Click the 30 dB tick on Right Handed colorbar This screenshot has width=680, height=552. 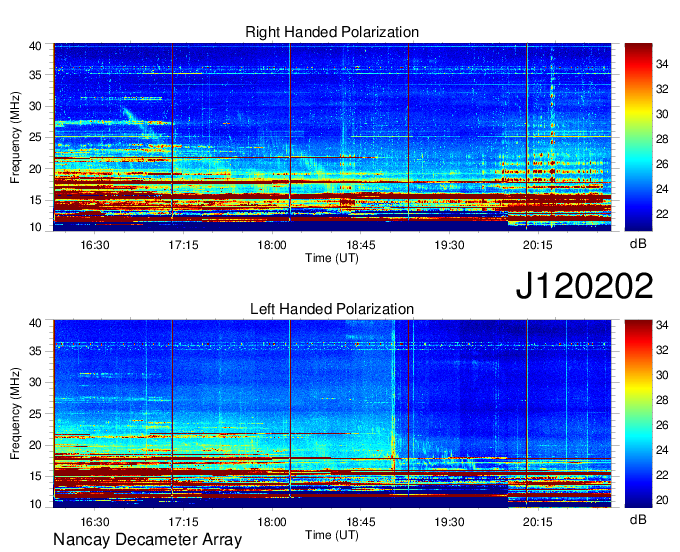pos(662,114)
